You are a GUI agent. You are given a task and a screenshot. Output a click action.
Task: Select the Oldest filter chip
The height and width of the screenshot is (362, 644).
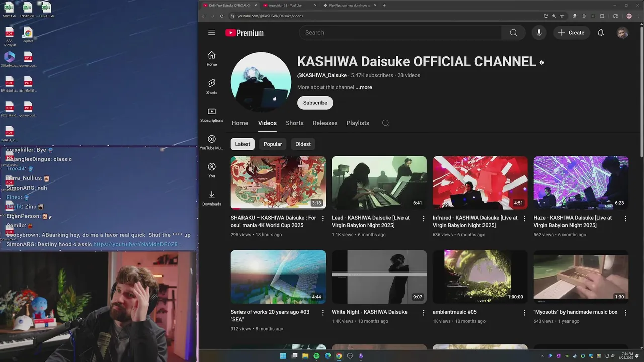(303, 144)
